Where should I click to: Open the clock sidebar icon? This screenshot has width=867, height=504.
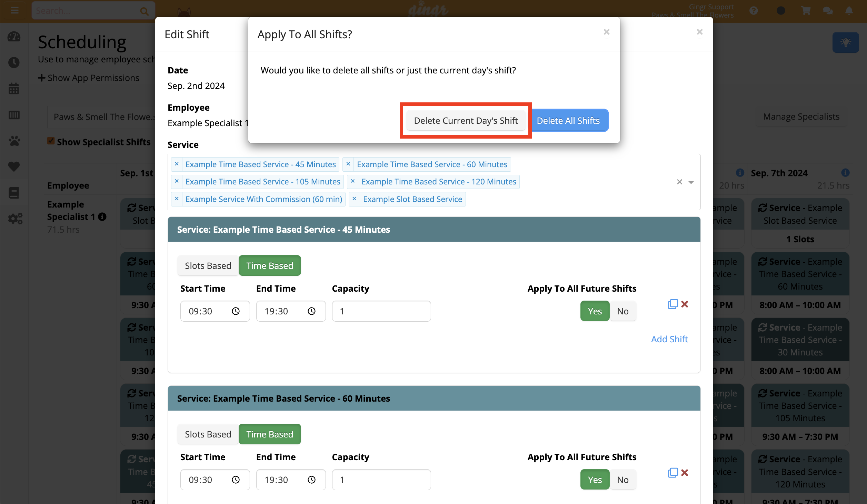point(14,62)
